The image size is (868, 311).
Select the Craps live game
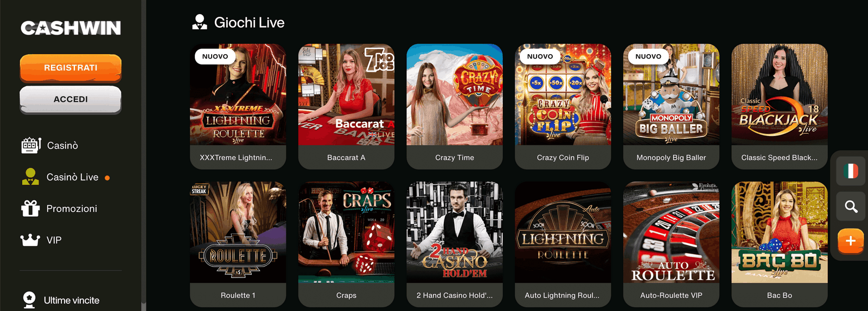346,244
